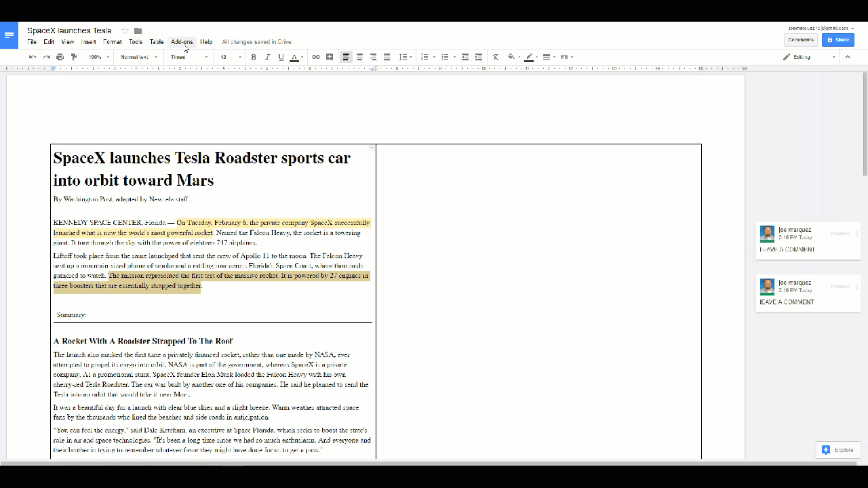This screenshot has width=868, height=488.
Task: Open the Normal text style dropdown
Action: pyautogui.click(x=139, y=57)
